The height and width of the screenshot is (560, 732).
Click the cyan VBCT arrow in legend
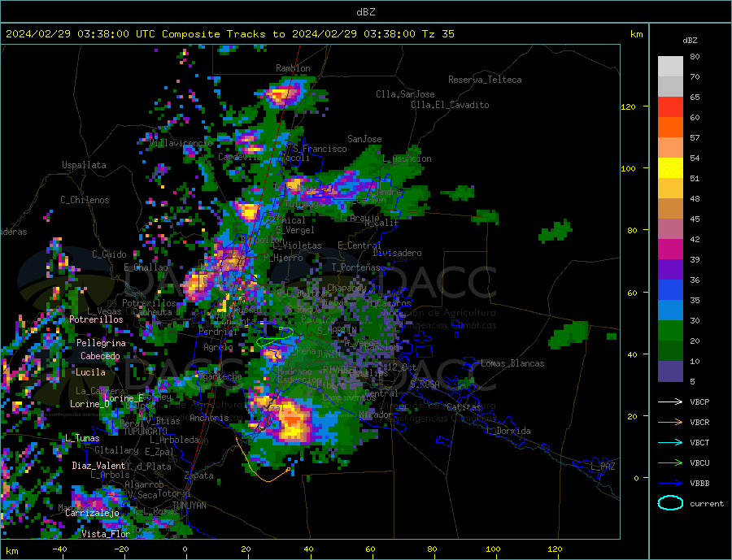pyautogui.click(x=670, y=442)
